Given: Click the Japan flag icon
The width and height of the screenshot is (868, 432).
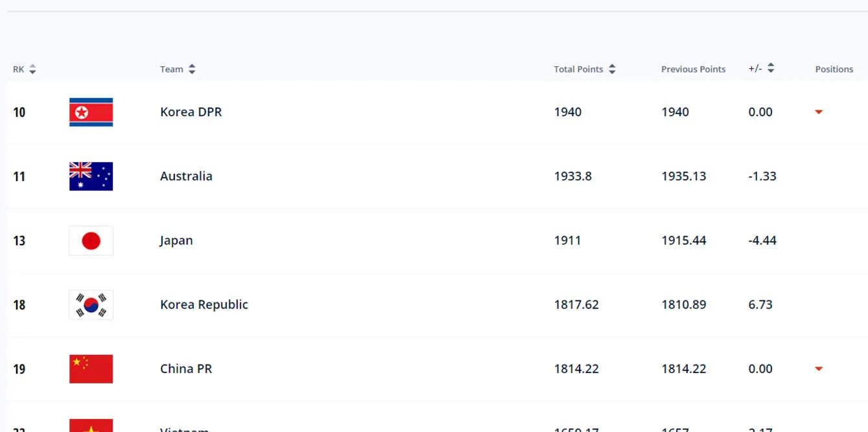Looking at the screenshot, I should pyautogui.click(x=91, y=241).
